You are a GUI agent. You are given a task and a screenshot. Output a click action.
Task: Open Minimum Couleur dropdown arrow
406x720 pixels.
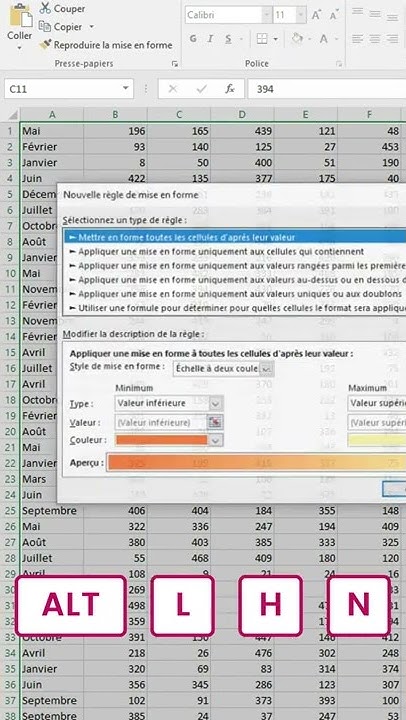tap(216, 440)
